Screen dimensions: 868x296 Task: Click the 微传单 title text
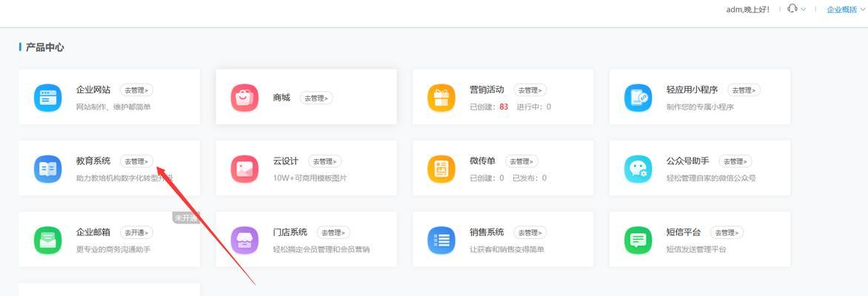483,161
